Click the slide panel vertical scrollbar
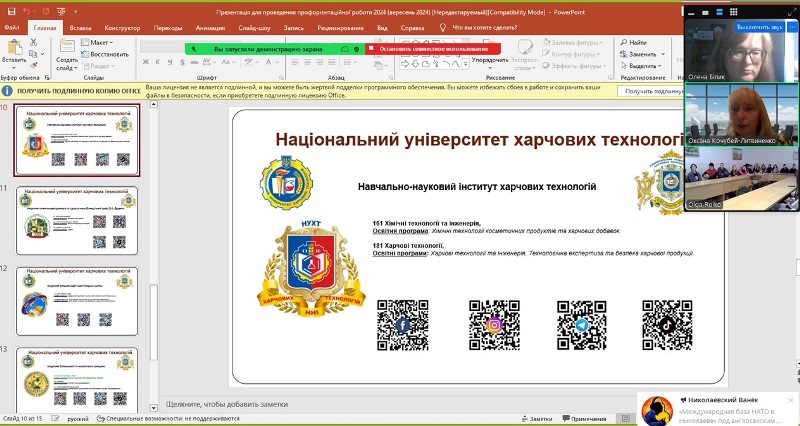800x426 pixels. [153, 300]
